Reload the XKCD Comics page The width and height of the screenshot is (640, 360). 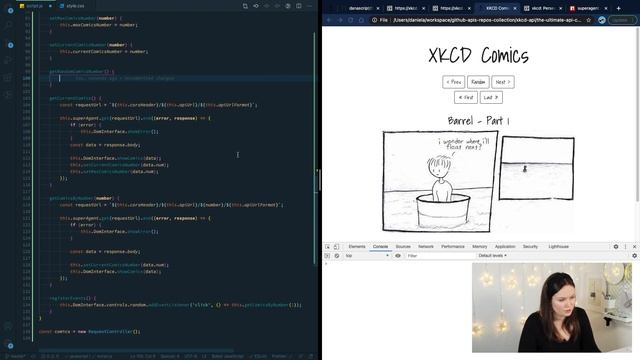tap(350, 20)
